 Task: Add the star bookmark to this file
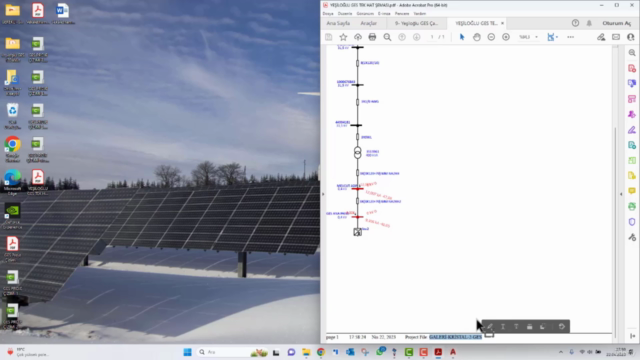tap(343, 37)
